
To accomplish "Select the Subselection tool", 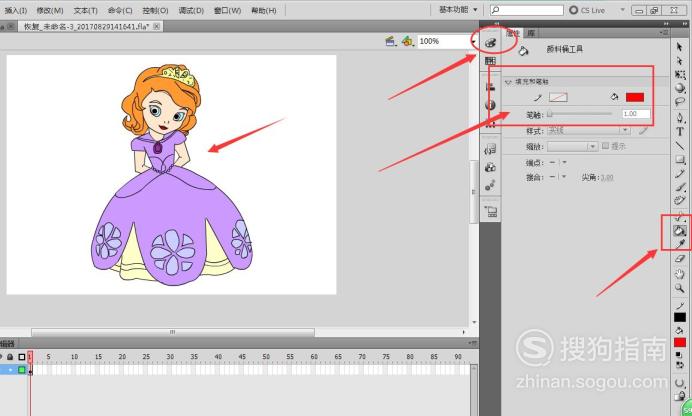I will click(680, 60).
